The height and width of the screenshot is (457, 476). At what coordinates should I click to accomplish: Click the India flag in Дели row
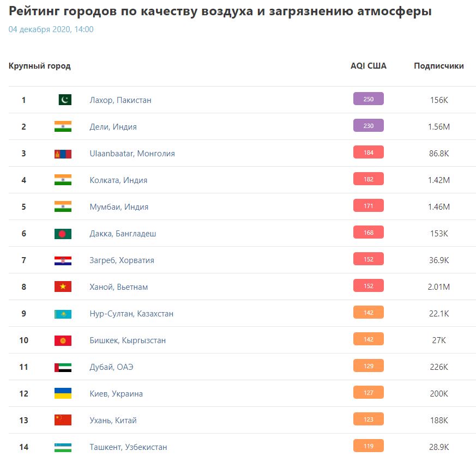63,127
